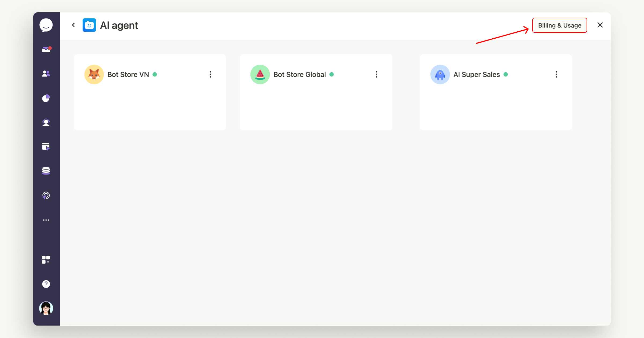Click the contacts profile icon in sidebar
The height and width of the screenshot is (338, 644).
tap(46, 73)
